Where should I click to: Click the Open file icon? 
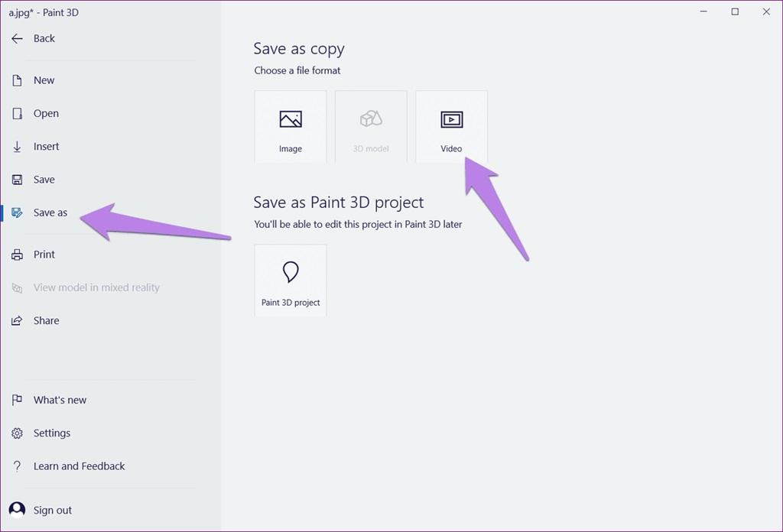click(x=17, y=113)
